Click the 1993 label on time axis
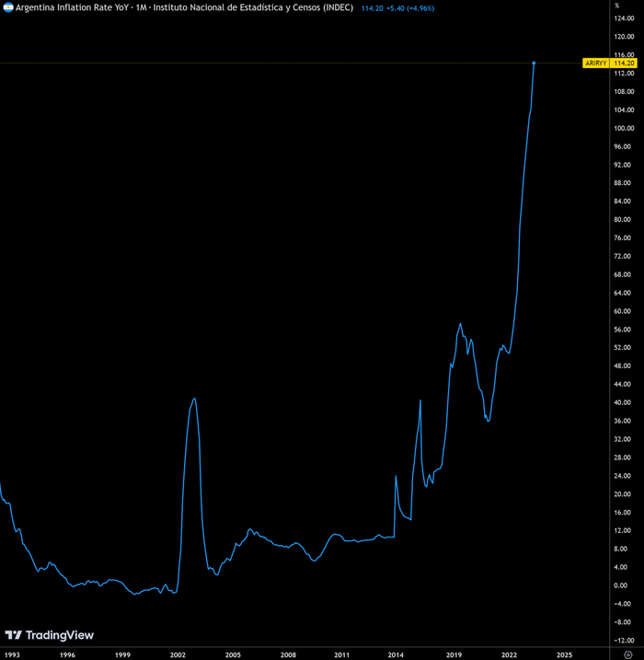 coord(12,655)
